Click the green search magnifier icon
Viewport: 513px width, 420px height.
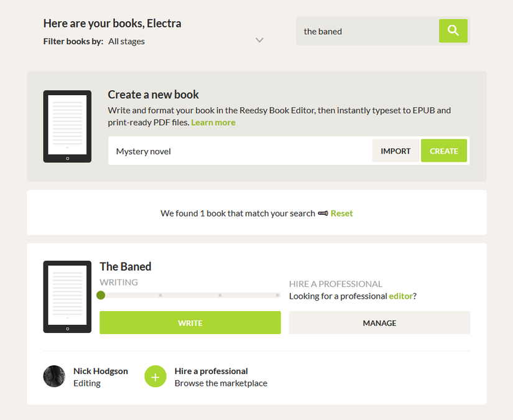coord(453,30)
